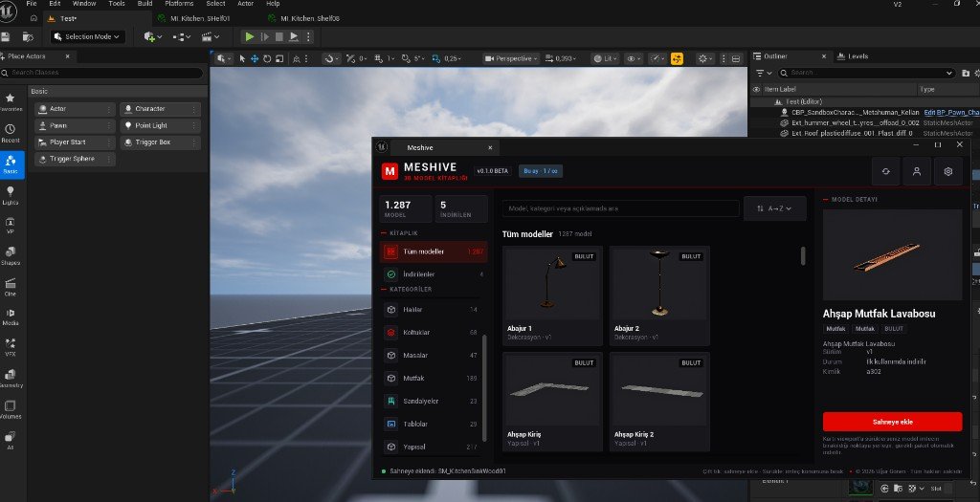
Task: Switch to MI_Kitchen_SHelf01 tab
Action: 201,19
